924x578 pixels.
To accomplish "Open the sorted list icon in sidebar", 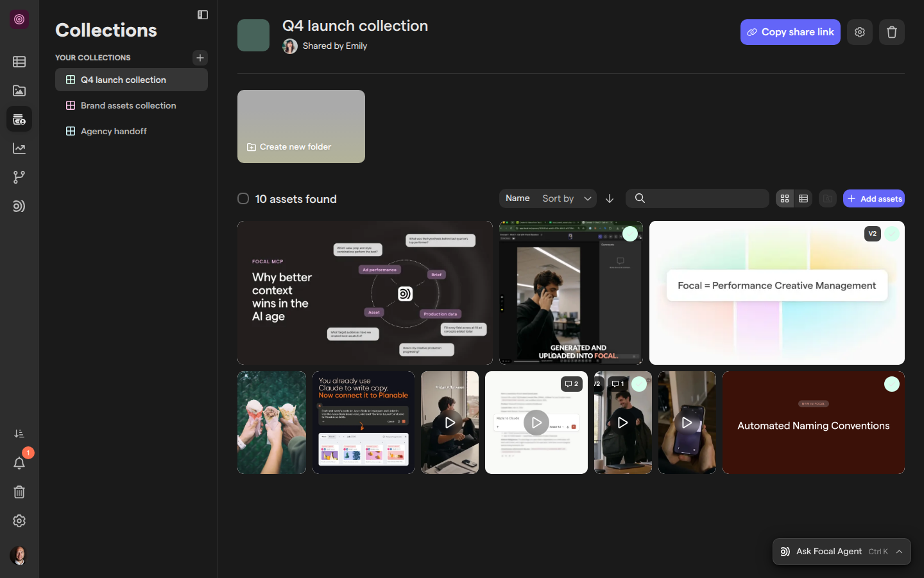I will pos(19,433).
